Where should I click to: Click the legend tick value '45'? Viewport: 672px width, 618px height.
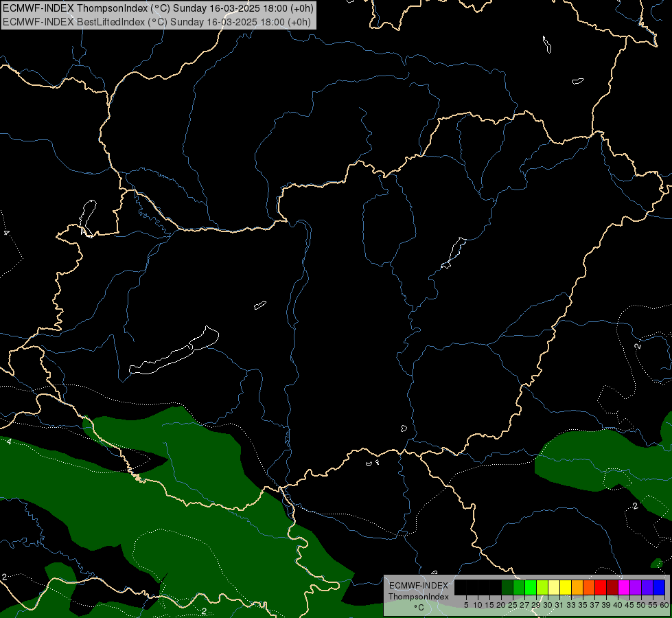pos(630,605)
